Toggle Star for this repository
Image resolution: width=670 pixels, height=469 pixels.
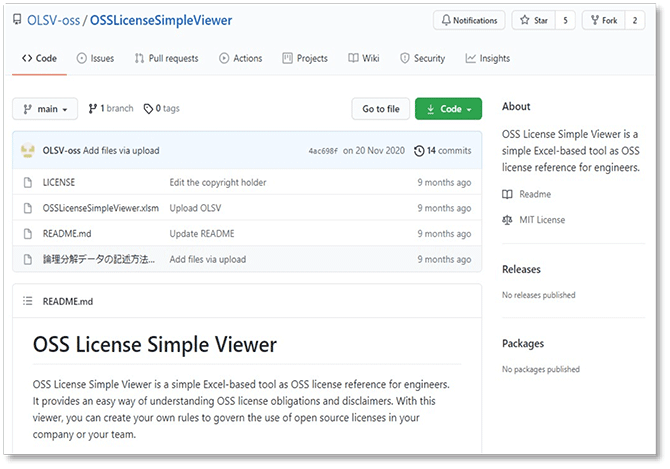point(535,20)
